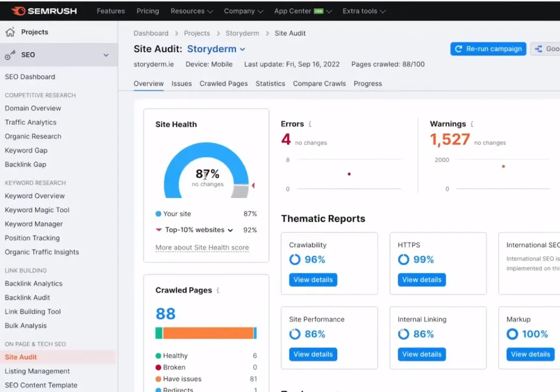The width and height of the screenshot is (560, 392).
Task: Click the Semrush logo
Action: [x=44, y=11]
